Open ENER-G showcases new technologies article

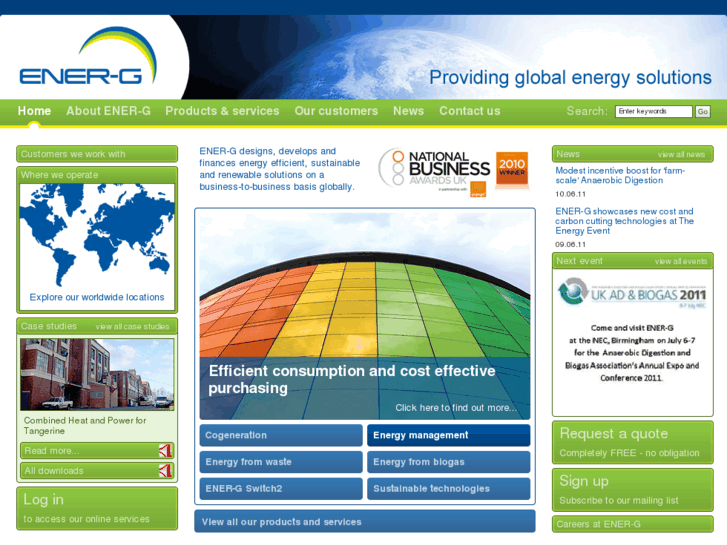[x=625, y=221]
